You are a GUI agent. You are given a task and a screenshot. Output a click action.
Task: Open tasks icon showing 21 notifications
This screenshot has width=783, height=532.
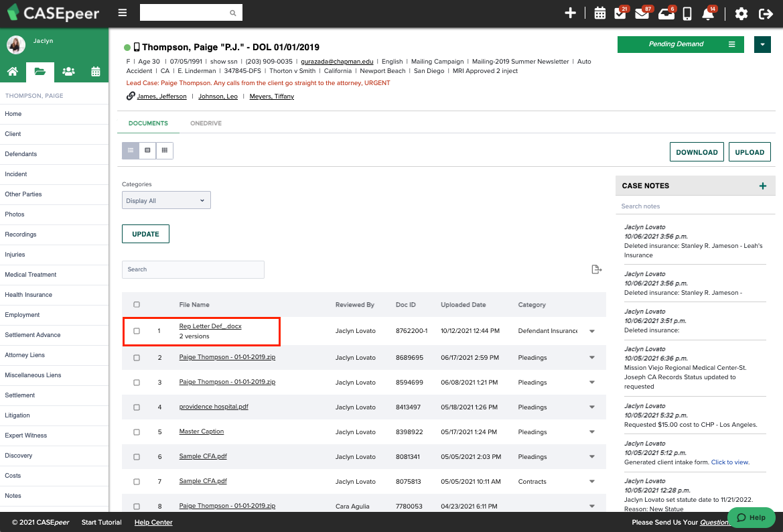tap(620, 14)
